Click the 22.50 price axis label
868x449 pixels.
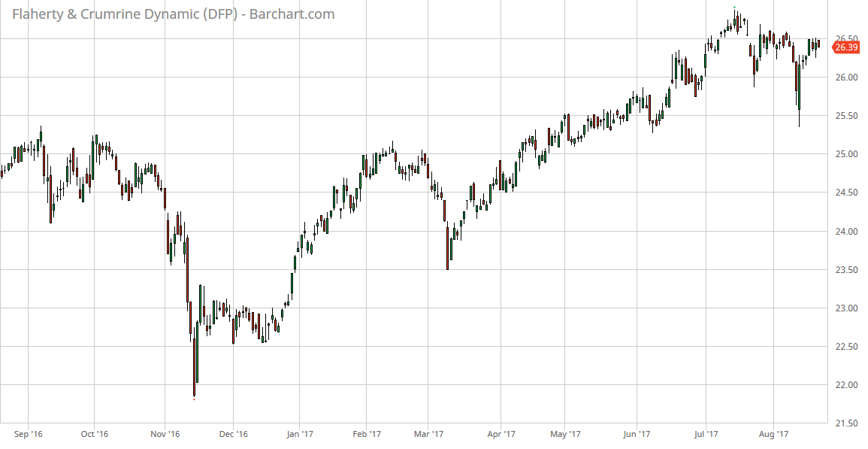tap(847, 347)
